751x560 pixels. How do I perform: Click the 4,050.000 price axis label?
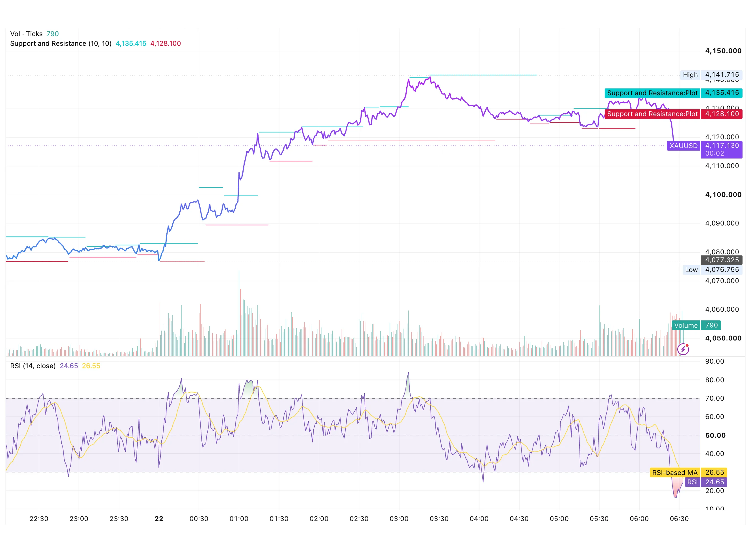tap(723, 338)
